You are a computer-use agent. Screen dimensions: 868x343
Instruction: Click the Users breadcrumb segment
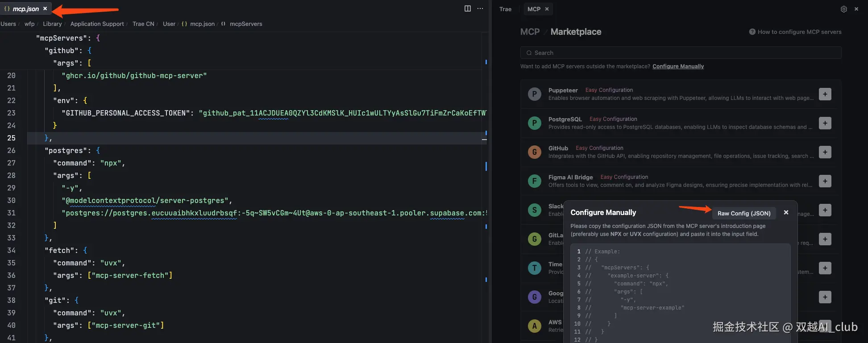(8, 24)
